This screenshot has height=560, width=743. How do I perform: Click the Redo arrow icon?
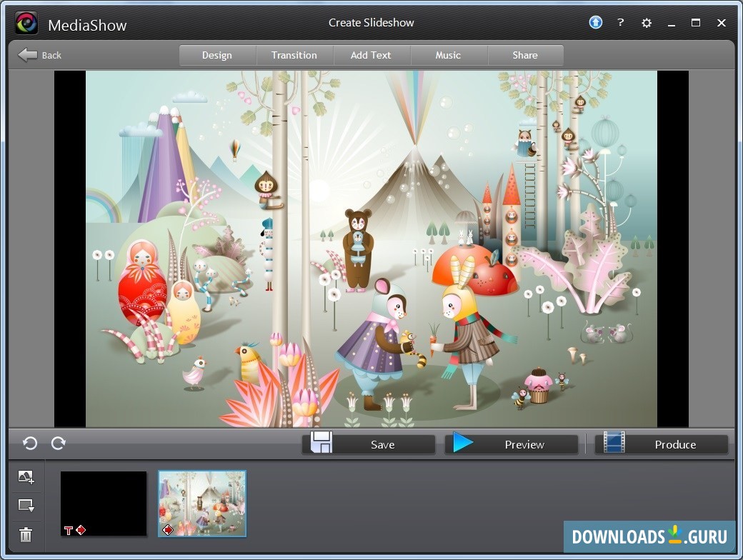click(x=58, y=444)
